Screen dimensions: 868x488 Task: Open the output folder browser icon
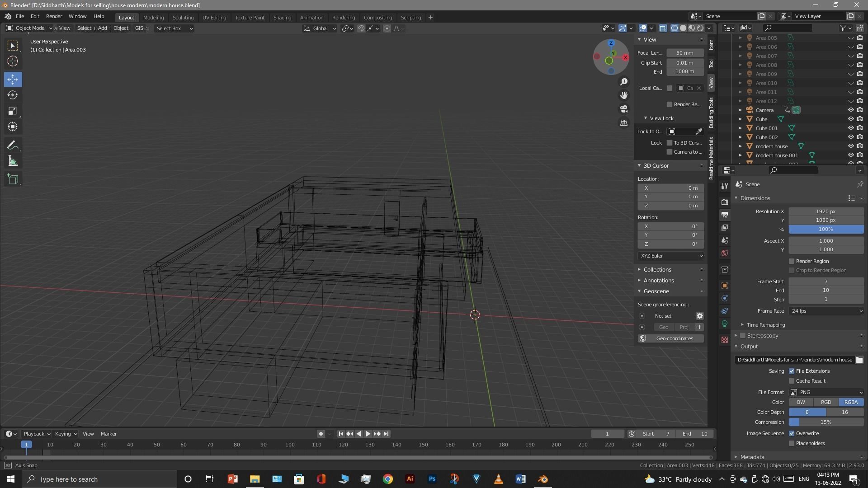(859, 360)
